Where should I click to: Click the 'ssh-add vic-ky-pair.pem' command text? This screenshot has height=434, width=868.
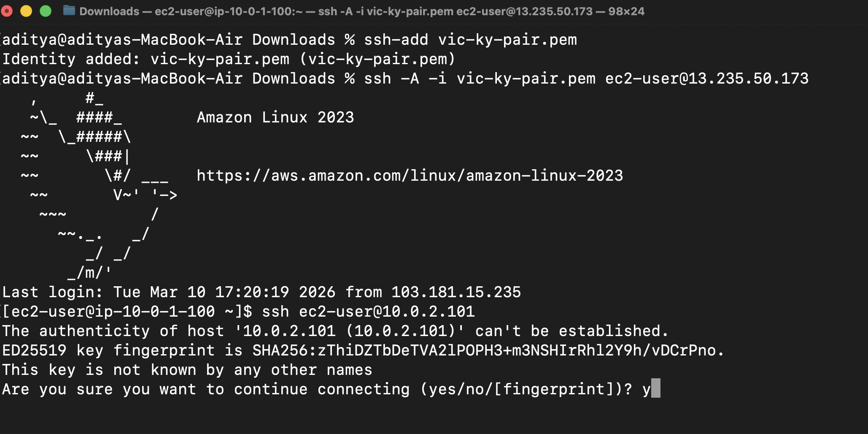tap(470, 40)
